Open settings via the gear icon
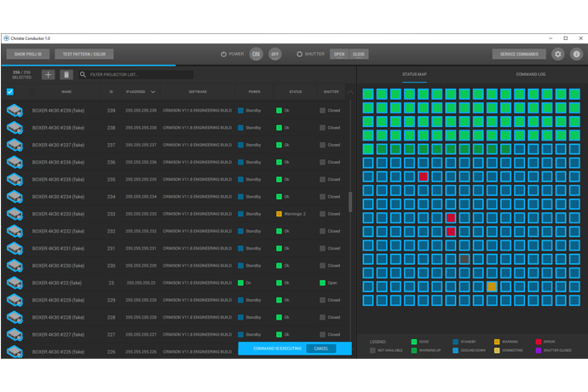The width and height of the screenshot is (588, 392). coord(558,54)
